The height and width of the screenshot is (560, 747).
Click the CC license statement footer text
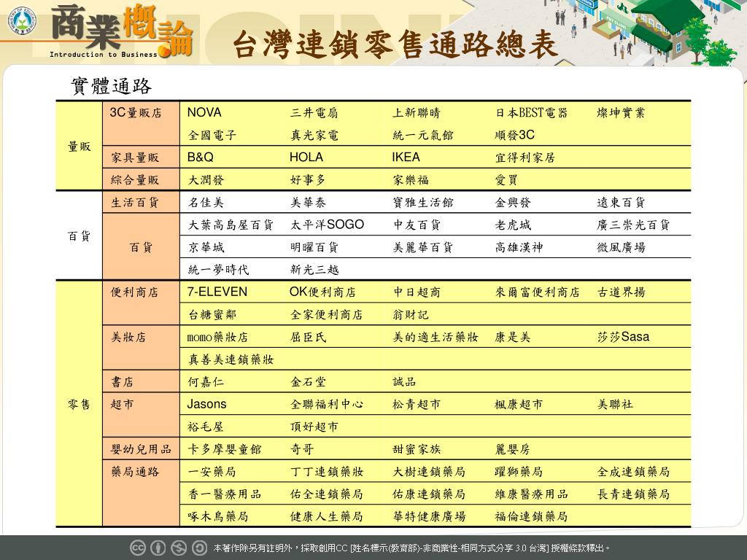tap(411, 548)
